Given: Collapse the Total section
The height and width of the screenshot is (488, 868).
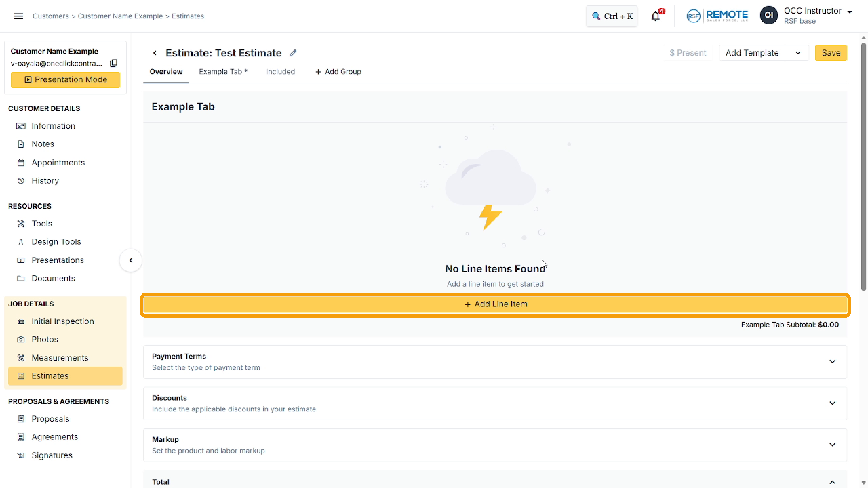Looking at the screenshot, I should [x=832, y=482].
